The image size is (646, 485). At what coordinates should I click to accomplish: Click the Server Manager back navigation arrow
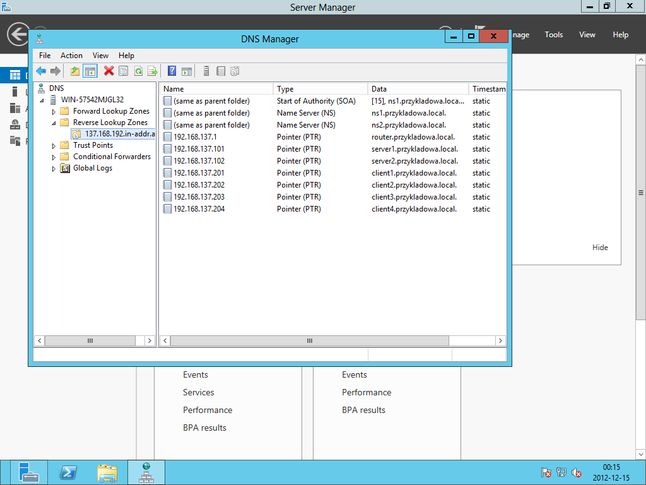coord(19,34)
